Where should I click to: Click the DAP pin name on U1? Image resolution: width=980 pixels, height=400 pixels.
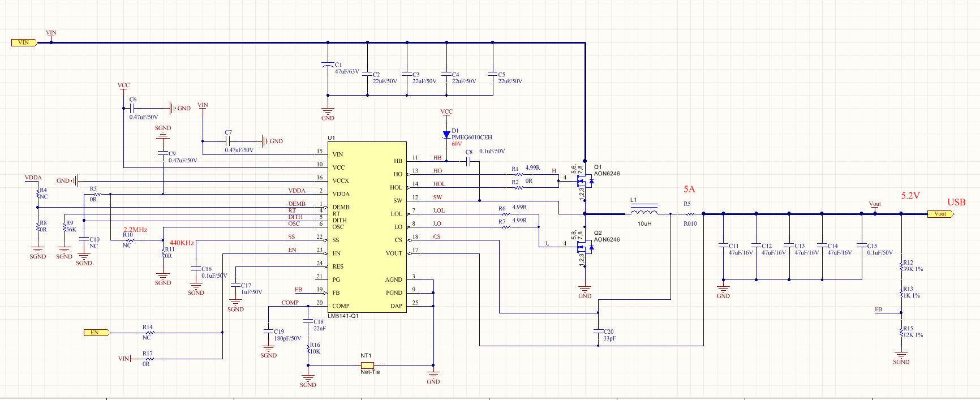(396, 306)
